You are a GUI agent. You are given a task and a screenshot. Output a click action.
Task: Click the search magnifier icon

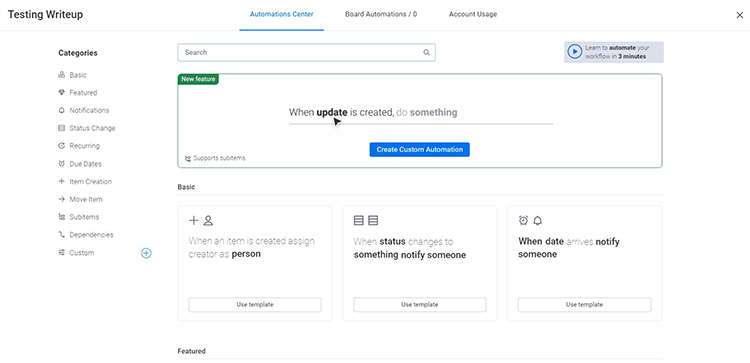point(427,53)
